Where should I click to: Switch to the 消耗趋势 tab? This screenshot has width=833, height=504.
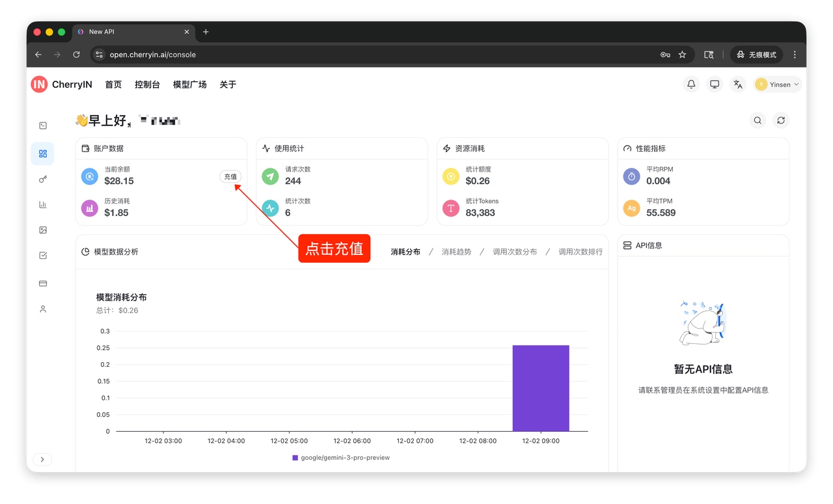coord(456,252)
